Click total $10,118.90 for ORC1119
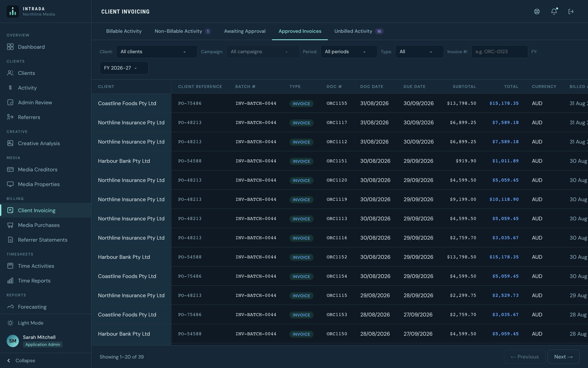 pyautogui.click(x=504, y=199)
